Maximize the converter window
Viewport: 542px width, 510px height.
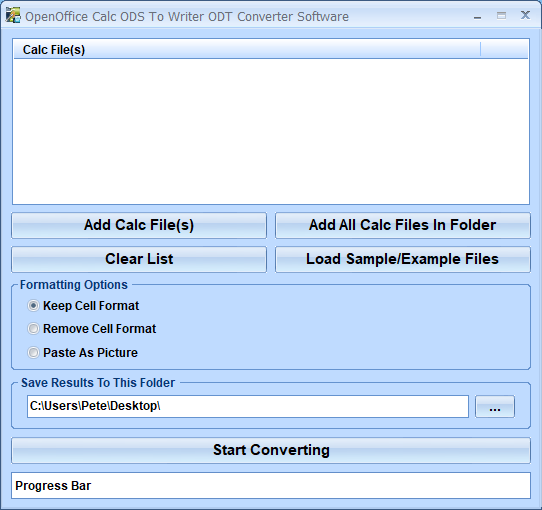pyautogui.click(x=501, y=16)
